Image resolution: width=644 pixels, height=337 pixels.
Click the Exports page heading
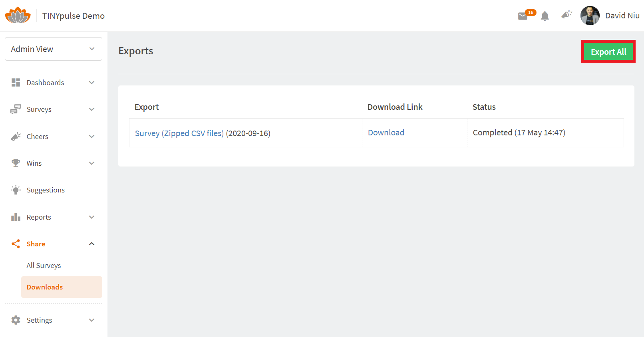point(136,51)
